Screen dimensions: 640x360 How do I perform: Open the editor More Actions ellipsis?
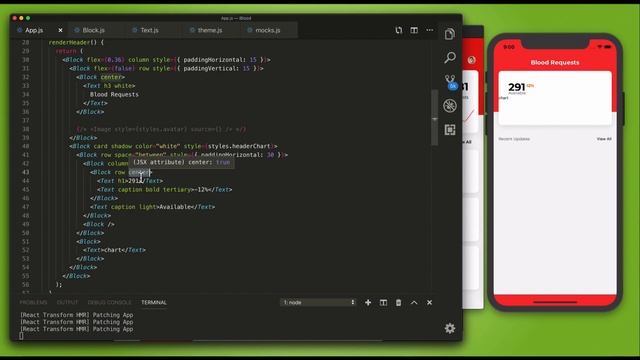tap(430, 30)
